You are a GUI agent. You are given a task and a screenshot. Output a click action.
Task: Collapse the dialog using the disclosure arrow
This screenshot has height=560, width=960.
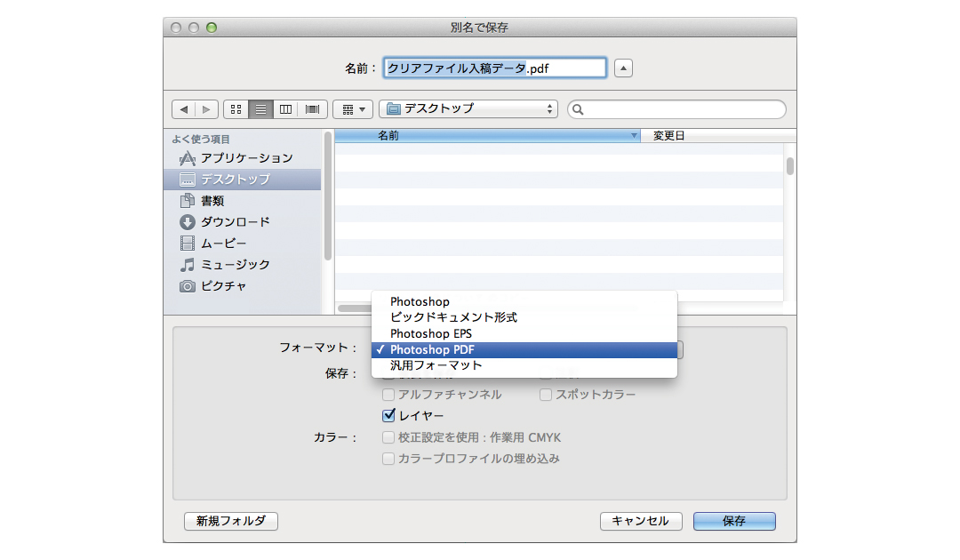click(622, 68)
